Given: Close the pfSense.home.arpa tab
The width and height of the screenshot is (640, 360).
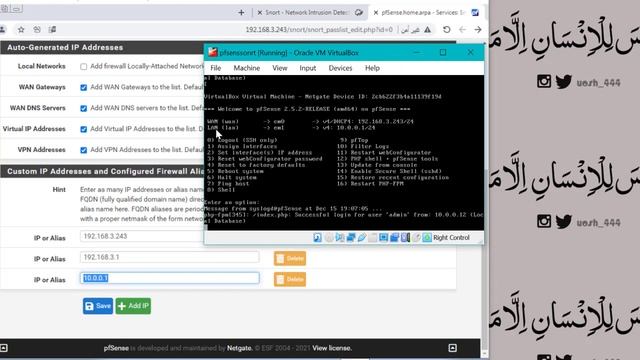Looking at the screenshot, I should [376, 13].
